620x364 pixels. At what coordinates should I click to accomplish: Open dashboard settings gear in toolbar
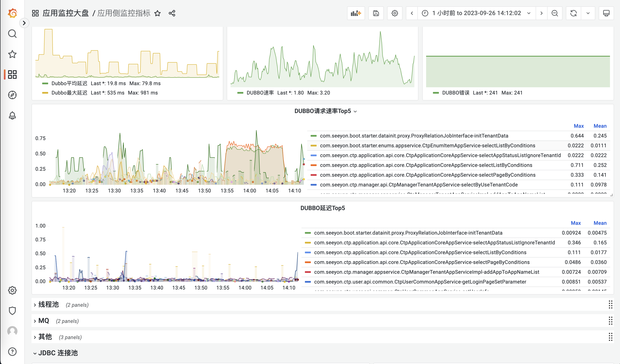(x=395, y=13)
